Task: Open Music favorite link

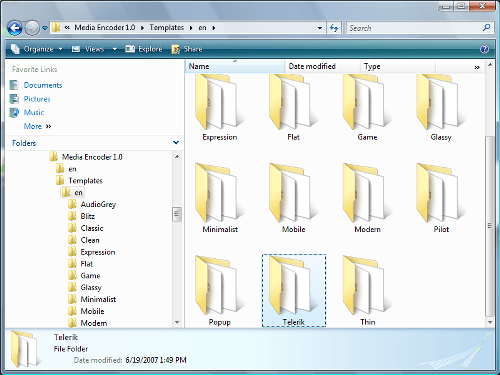Action: coord(34,113)
